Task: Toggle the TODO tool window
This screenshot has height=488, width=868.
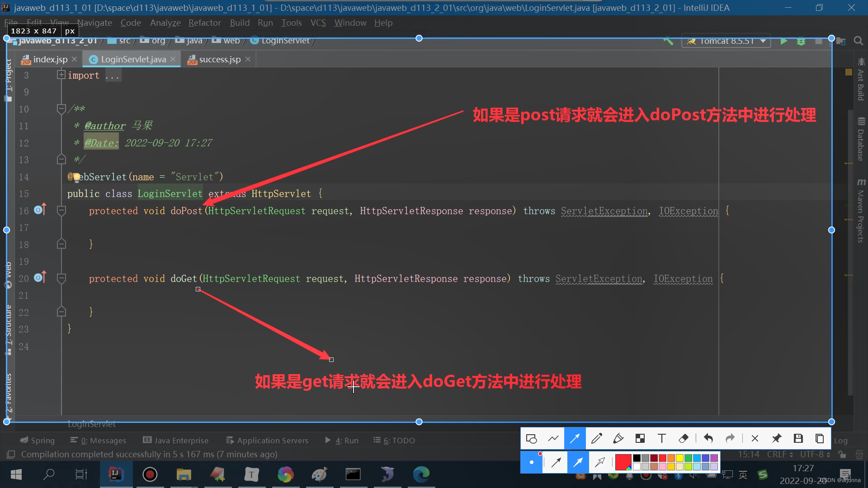Action: (394, 440)
